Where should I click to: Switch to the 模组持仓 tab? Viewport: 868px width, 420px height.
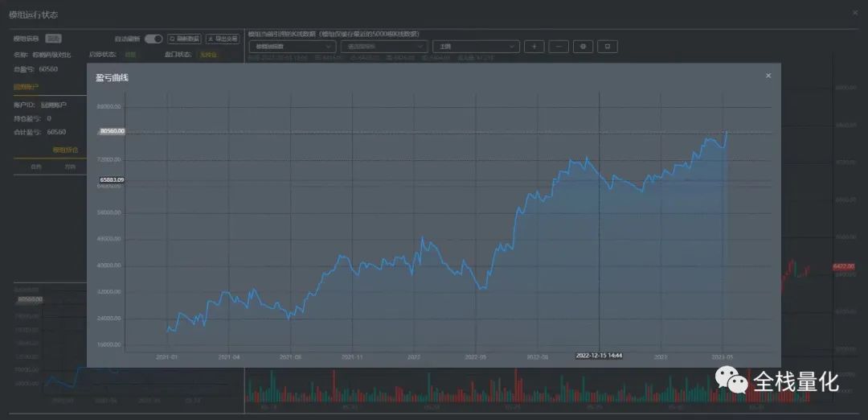click(x=65, y=150)
